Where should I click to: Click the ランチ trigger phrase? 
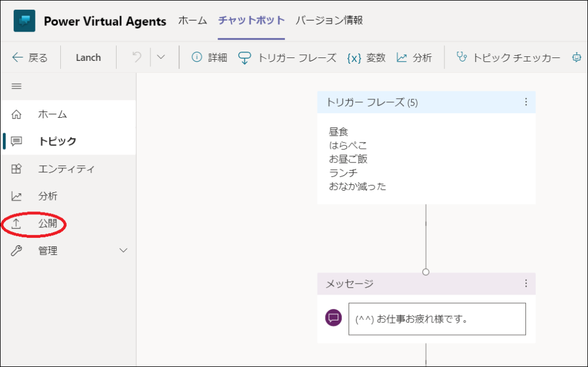click(343, 173)
